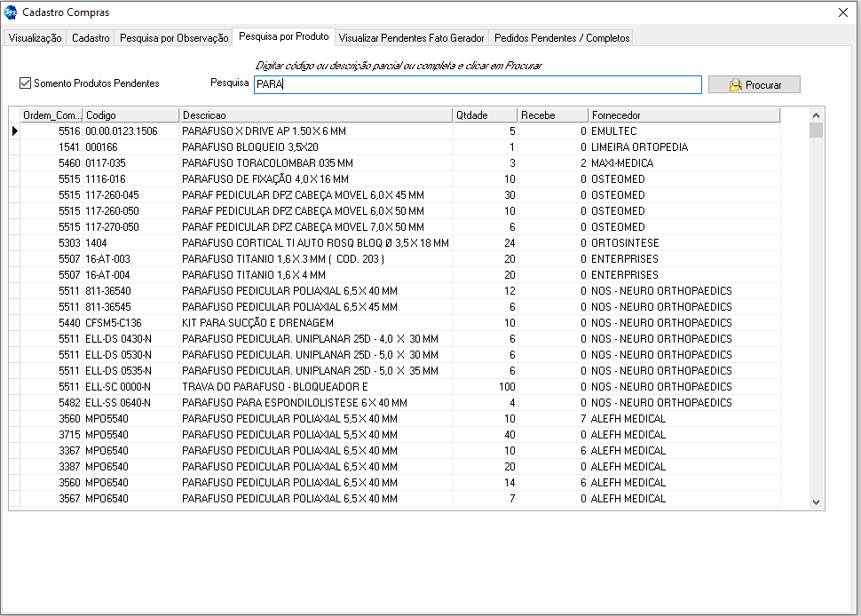Select Visualizar Pendentes Fato Gerador tab
The width and height of the screenshot is (861, 616).
pyautogui.click(x=411, y=38)
